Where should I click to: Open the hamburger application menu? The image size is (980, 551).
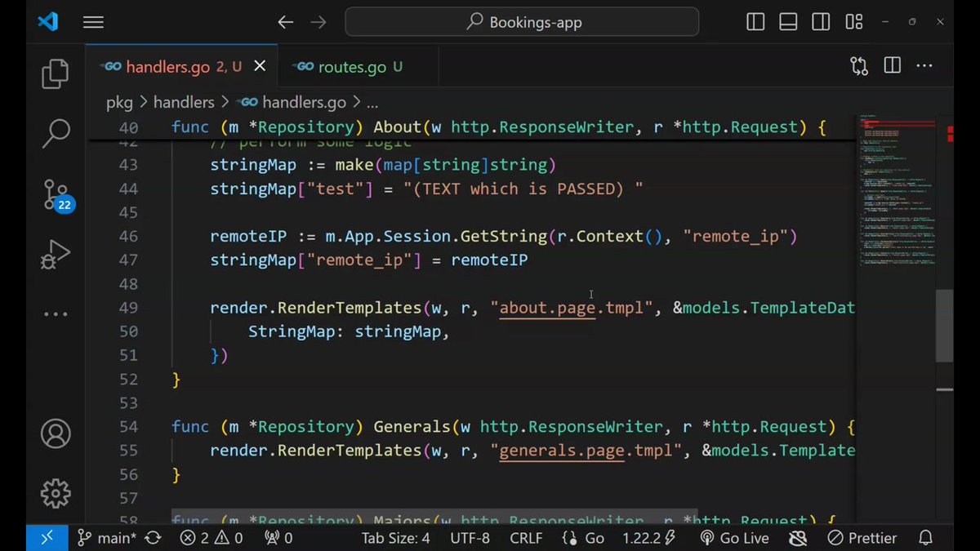(x=93, y=22)
